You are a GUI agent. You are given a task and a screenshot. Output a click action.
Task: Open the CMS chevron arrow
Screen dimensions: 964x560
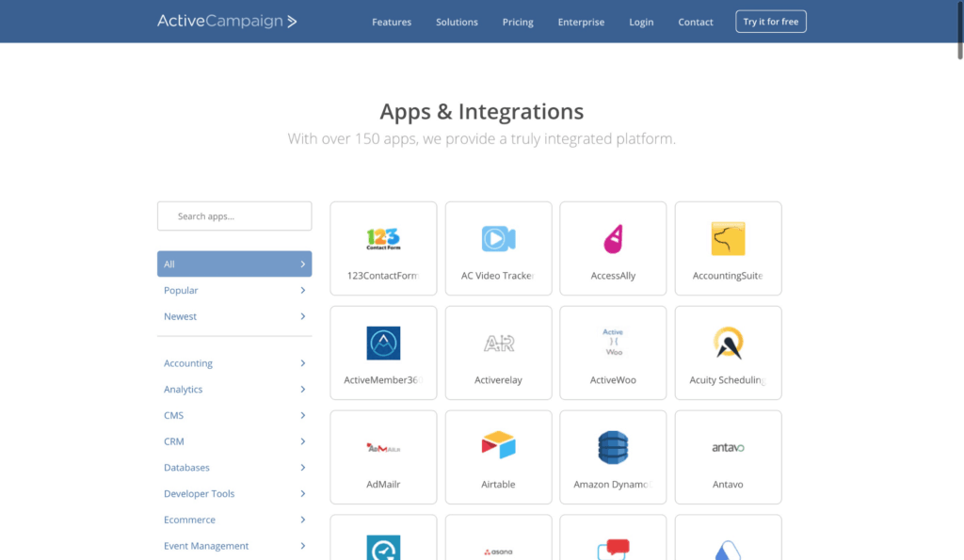pyautogui.click(x=302, y=416)
